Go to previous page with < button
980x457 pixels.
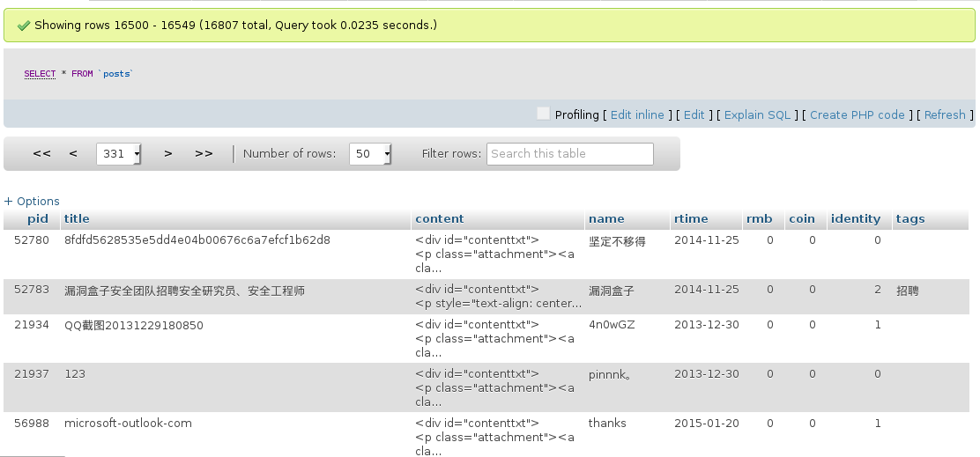(x=73, y=153)
